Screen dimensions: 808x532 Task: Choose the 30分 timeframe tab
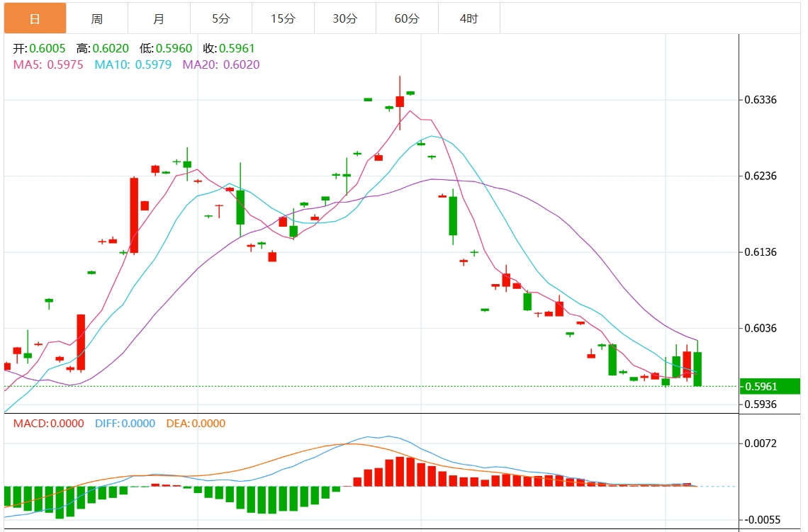point(344,18)
